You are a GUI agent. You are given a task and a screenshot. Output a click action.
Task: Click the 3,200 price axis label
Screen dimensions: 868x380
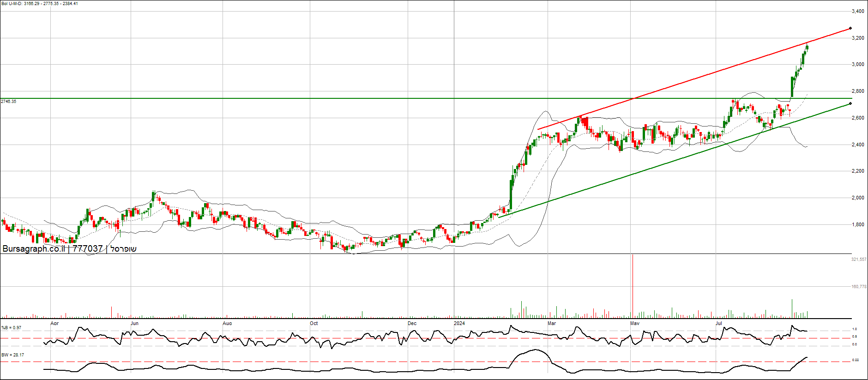tap(858, 38)
